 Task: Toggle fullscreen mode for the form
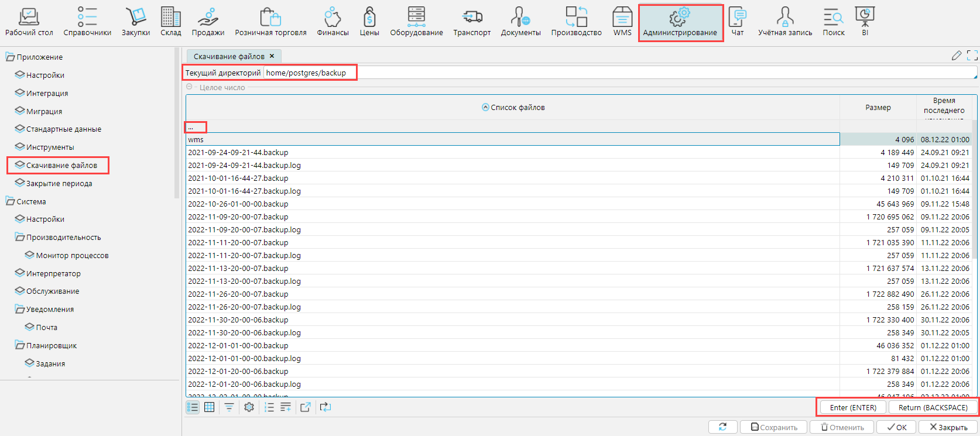point(972,56)
